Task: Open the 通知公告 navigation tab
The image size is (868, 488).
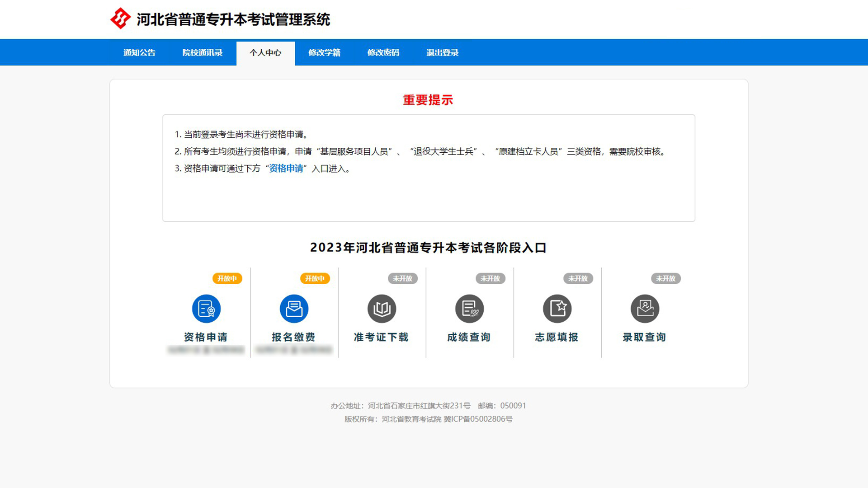Action: coord(139,53)
